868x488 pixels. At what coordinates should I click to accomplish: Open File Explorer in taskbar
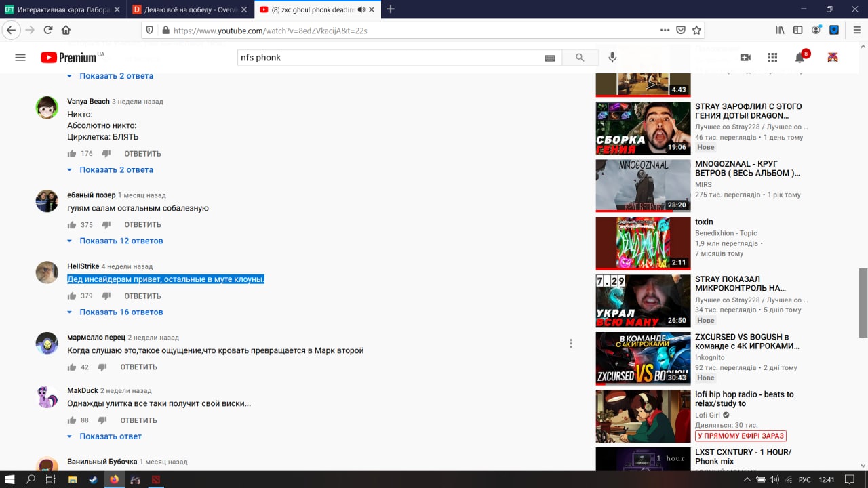(x=73, y=479)
